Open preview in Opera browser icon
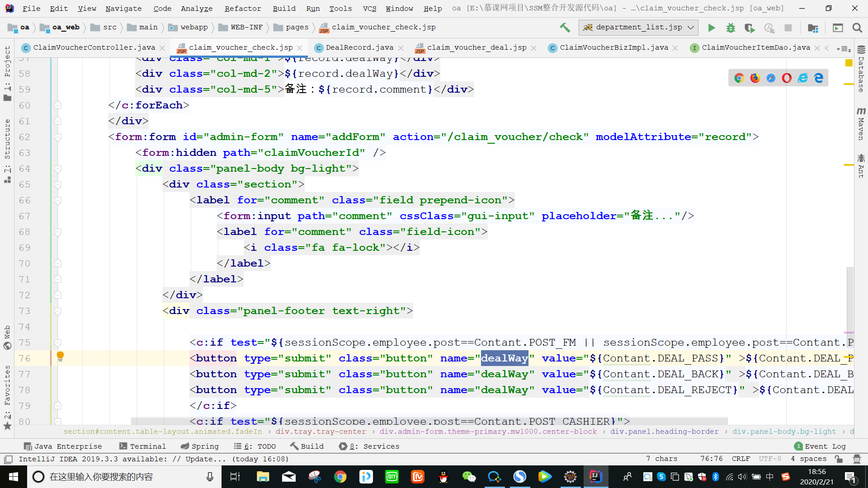 787,78
